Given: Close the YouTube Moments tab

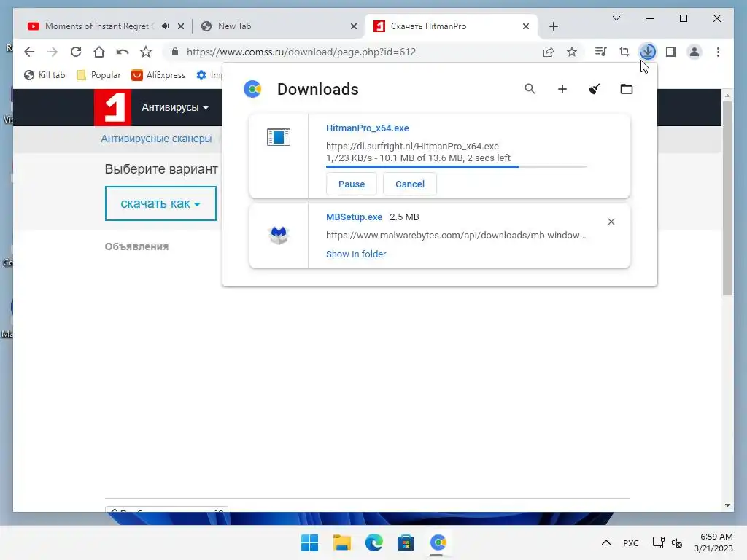Looking at the screenshot, I should 181,26.
